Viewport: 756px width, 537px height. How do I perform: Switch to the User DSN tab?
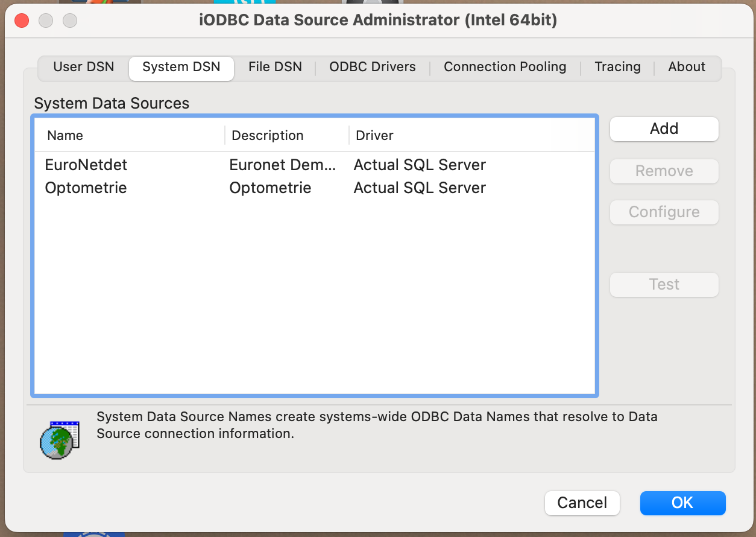[x=84, y=67]
